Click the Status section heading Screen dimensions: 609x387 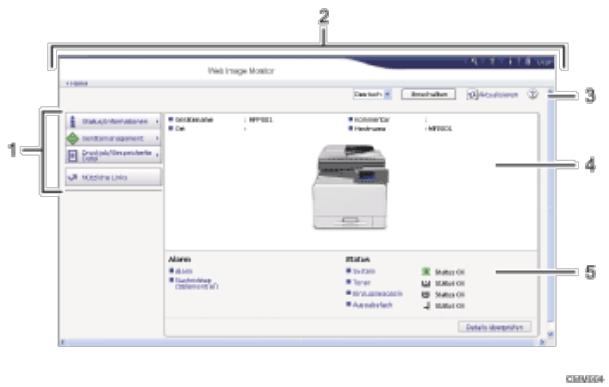click(358, 259)
